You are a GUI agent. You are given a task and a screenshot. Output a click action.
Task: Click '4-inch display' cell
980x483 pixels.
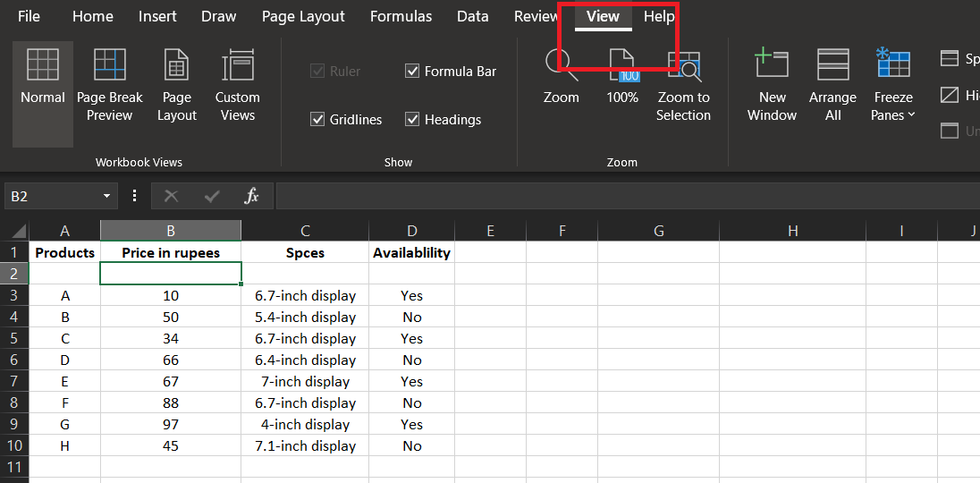(305, 425)
